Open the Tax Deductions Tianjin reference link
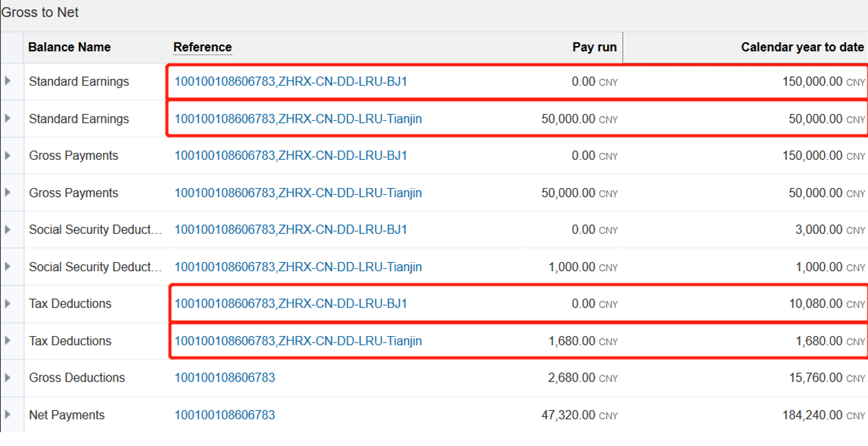Viewport: 868px width, 446px height. (298, 341)
